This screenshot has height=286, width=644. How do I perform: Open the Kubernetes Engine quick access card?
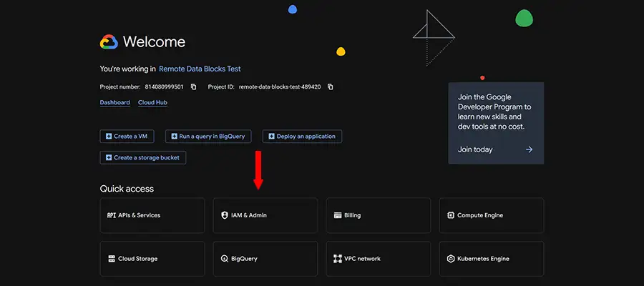tap(492, 259)
